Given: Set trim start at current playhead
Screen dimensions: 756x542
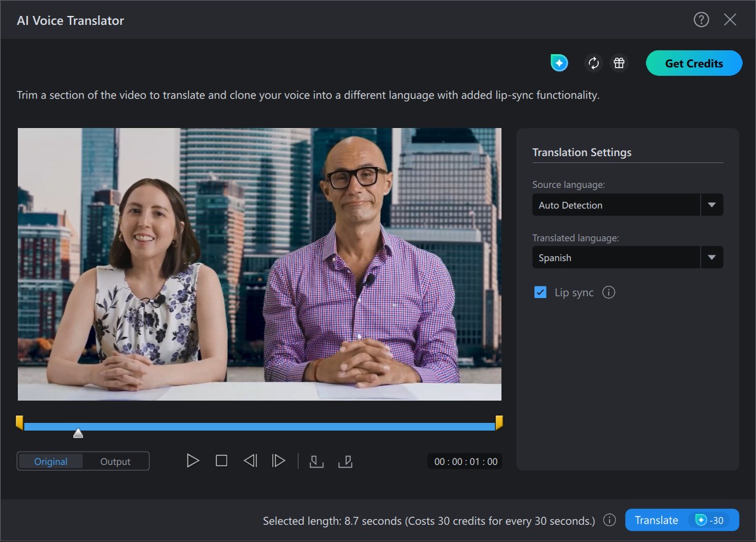Looking at the screenshot, I should pyautogui.click(x=316, y=460).
